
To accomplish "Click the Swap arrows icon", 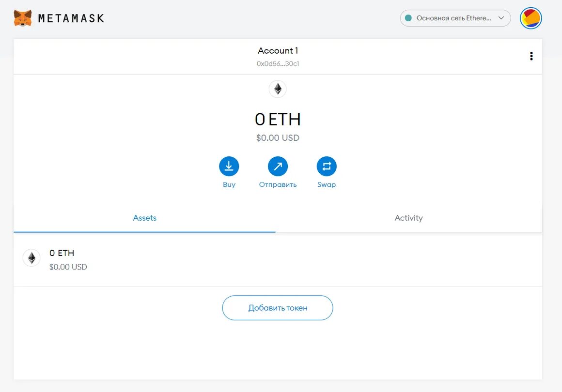I will (327, 166).
